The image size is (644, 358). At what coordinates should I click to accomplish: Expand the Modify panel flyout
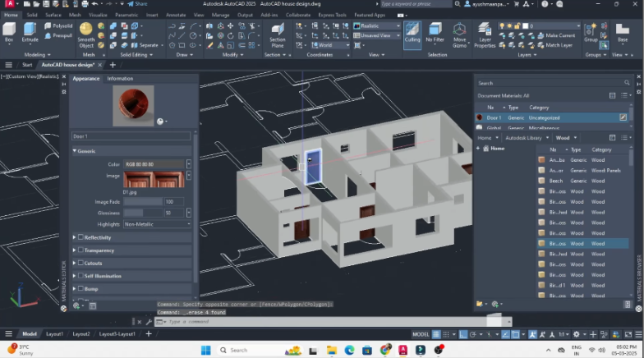(x=232, y=54)
